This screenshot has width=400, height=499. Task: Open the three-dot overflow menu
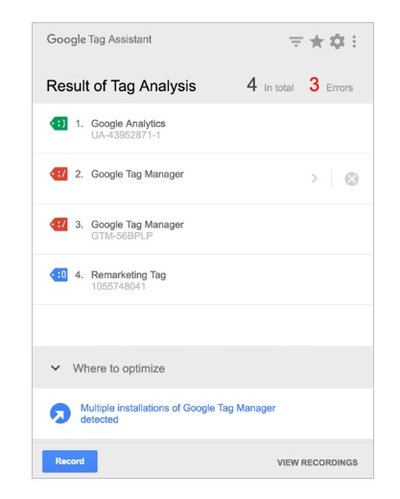[354, 42]
